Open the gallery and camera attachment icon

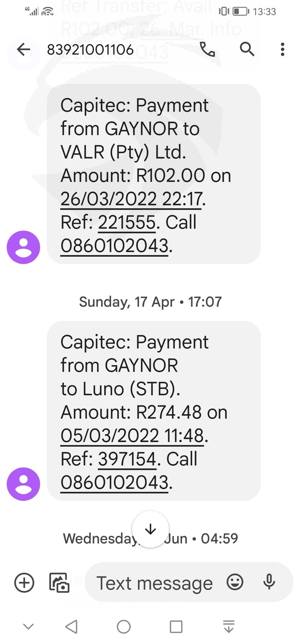coord(59,582)
